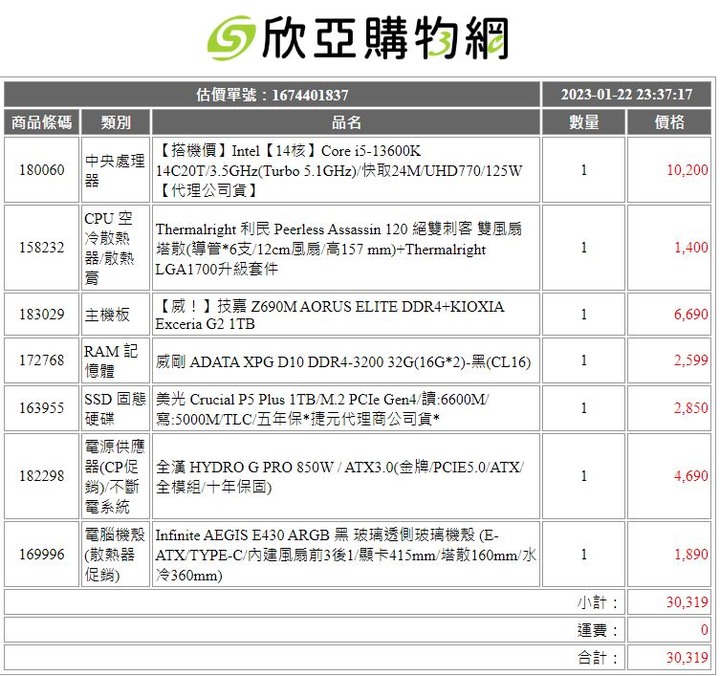The width and height of the screenshot is (720, 676).
Task: Click the price 6,690
Action: 691,315
